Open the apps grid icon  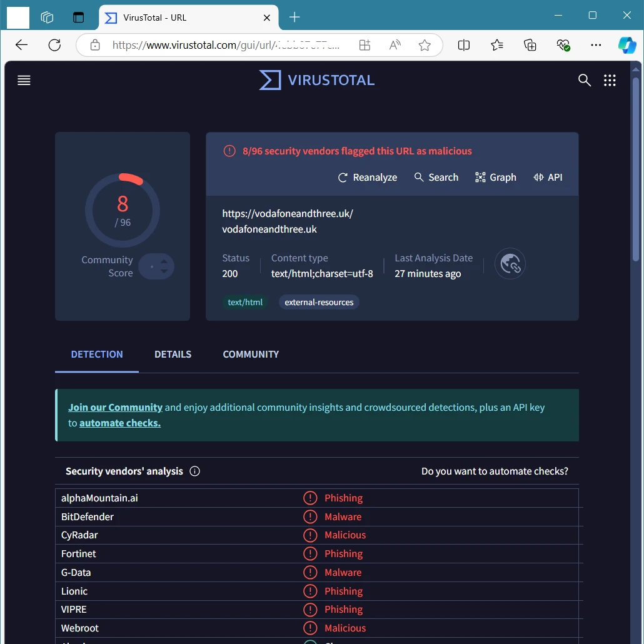coord(610,80)
